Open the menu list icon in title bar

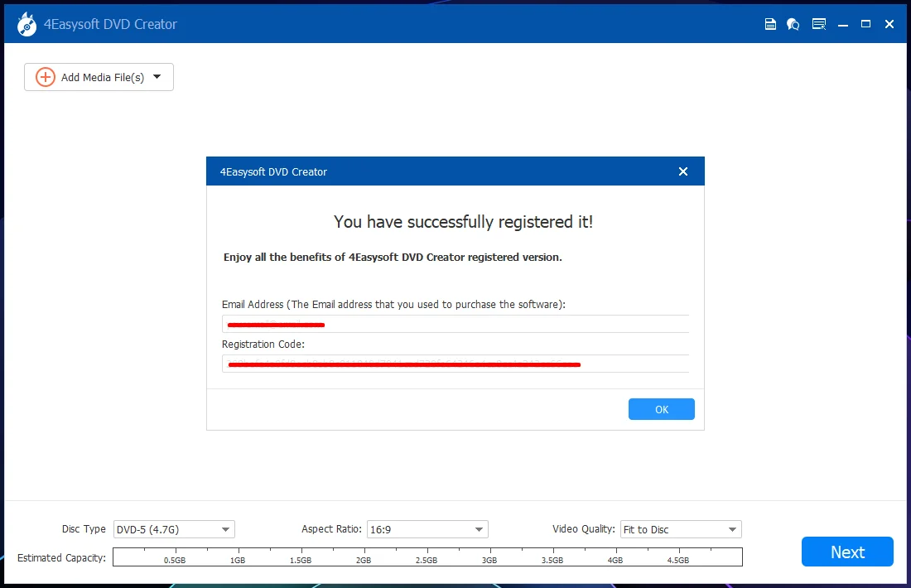[818, 24]
